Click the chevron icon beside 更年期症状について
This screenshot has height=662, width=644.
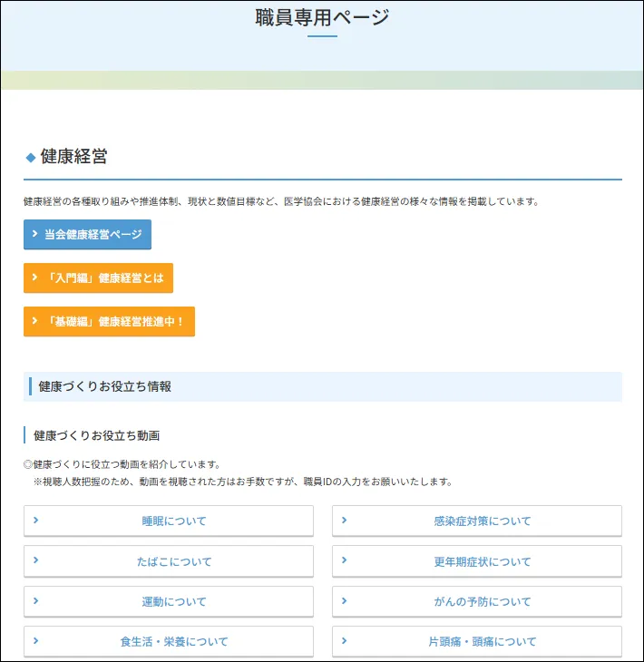(344, 560)
